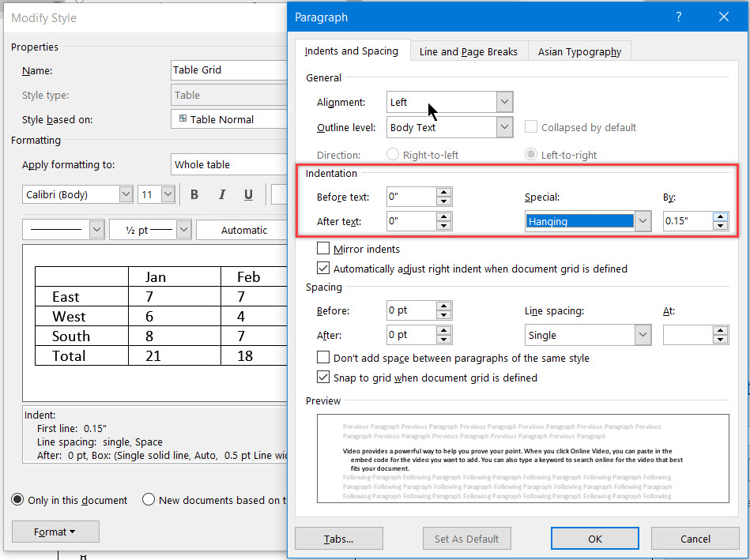Decrease Spacing After value
Screen dimensions: 750x560
(444, 340)
